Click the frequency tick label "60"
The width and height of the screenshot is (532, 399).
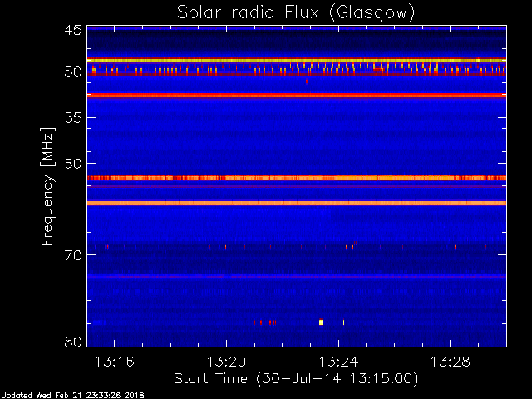pyautogui.click(x=73, y=163)
